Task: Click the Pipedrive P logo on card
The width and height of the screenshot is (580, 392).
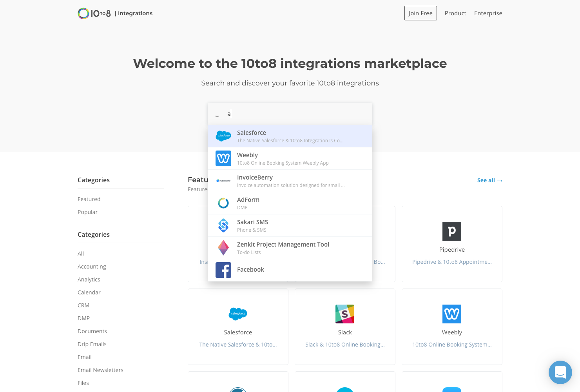Action: point(452,231)
